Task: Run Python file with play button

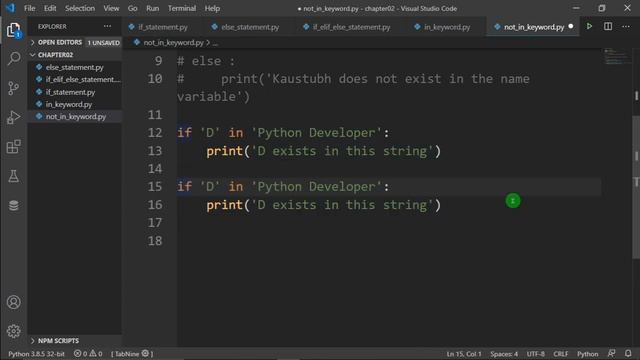Action: point(589,27)
